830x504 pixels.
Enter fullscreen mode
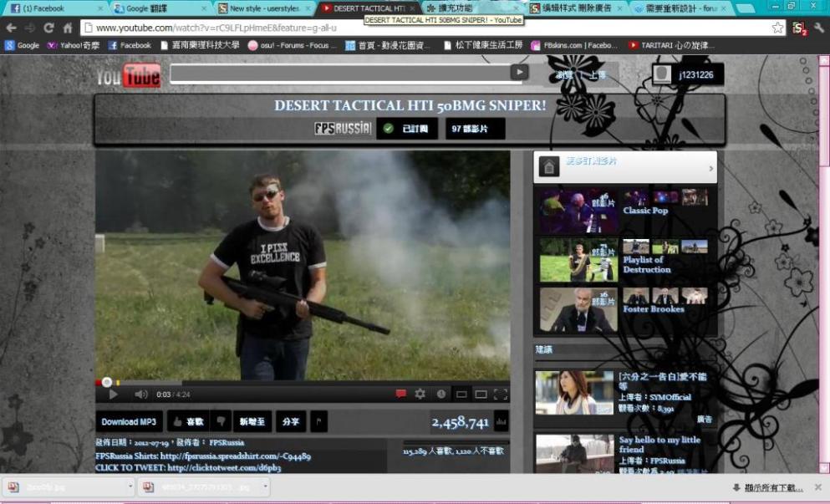click(x=500, y=395)
